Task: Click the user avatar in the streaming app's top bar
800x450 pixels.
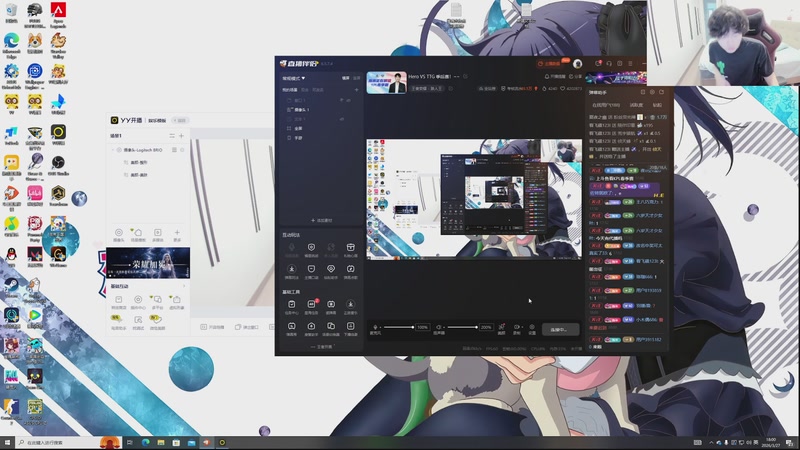Action: (x=578, y=64)
